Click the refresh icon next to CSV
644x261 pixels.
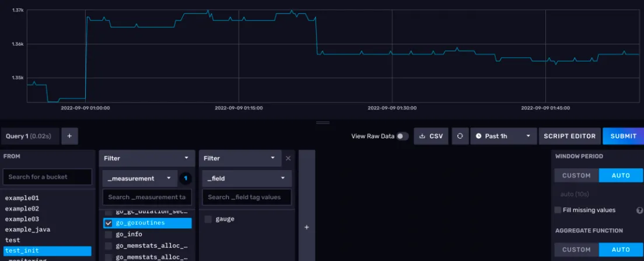(x=460, y=136)
